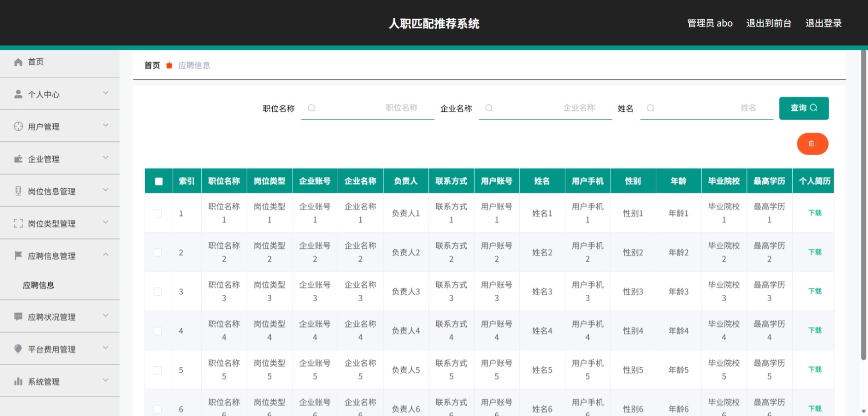868x416 pixels.
Task: Click the 索引 column header
Action: [x=187, y=181]
